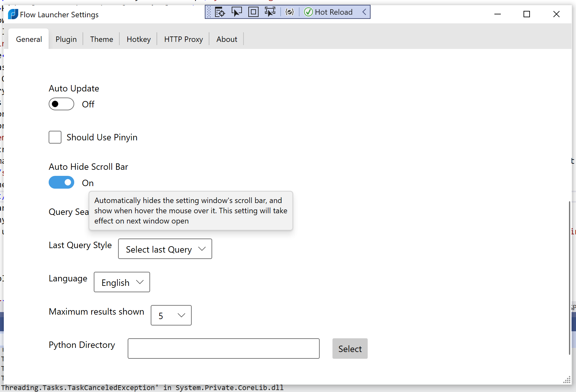
Task: Click the Language label
Action: pyautogui.click(x=68, y=278)
